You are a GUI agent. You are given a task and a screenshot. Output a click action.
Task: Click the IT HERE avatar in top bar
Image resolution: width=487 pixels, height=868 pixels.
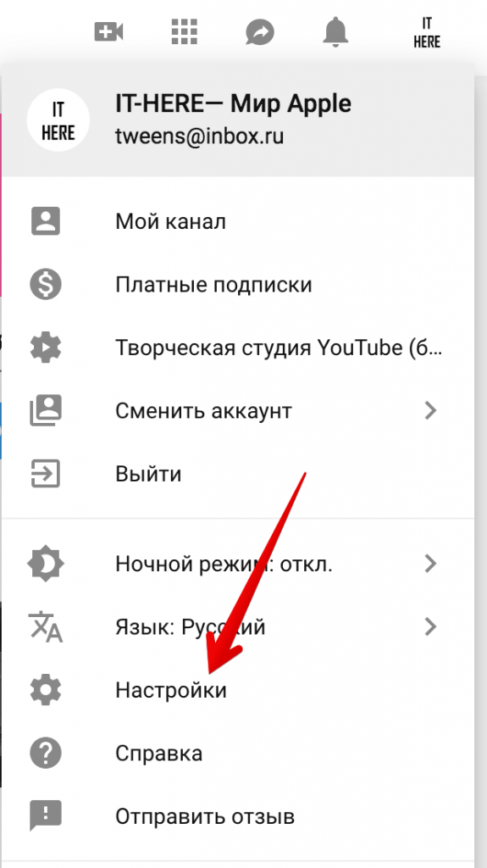(427, 33)
